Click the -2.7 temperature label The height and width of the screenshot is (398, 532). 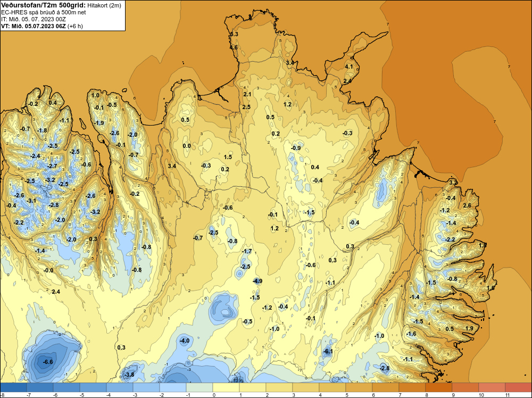(53, 166)
